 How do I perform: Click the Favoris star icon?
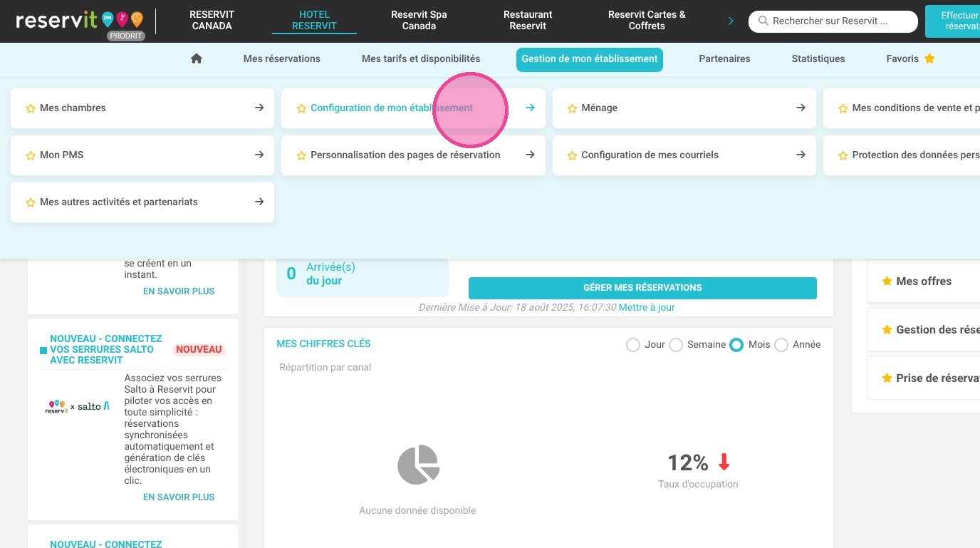(929, 58)
